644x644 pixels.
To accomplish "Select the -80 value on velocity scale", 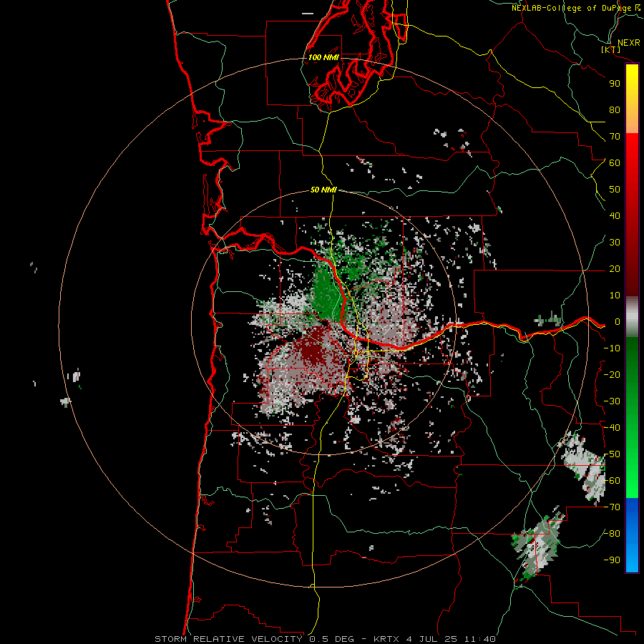I will pyautogui.click(x=612, y=534).
